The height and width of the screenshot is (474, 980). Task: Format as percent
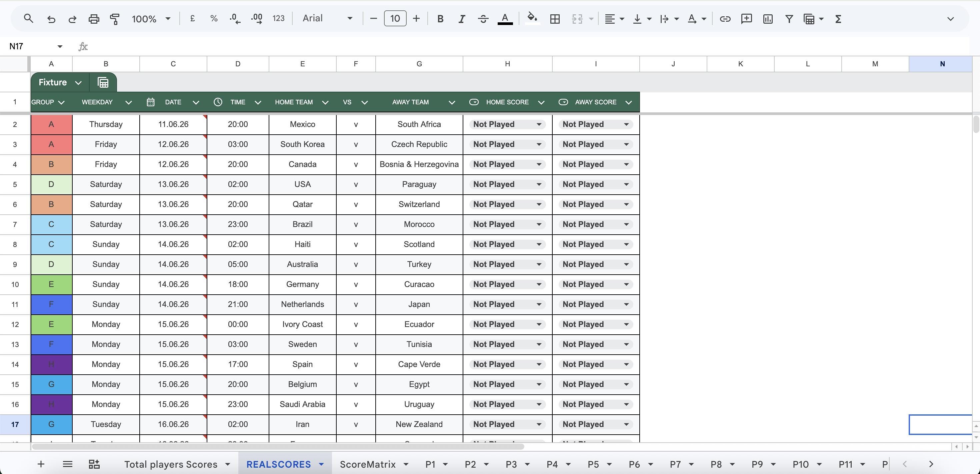(214, 18)
